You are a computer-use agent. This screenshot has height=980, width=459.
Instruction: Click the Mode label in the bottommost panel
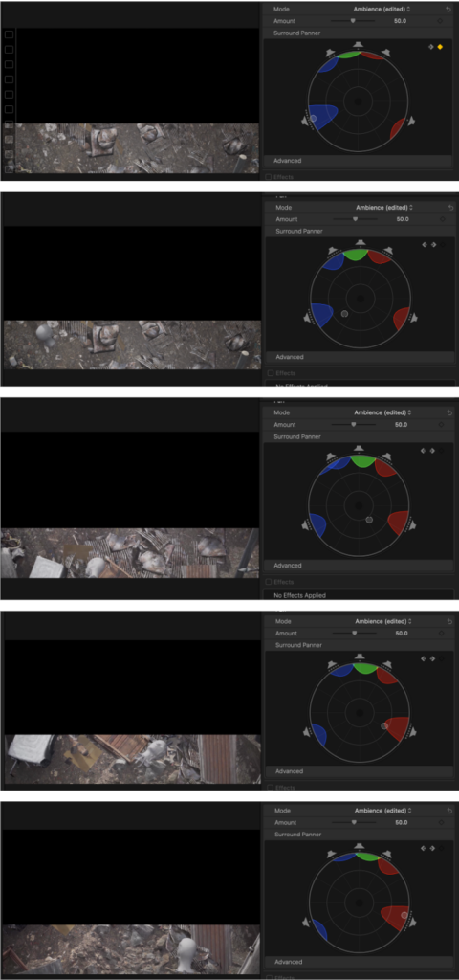283,811
